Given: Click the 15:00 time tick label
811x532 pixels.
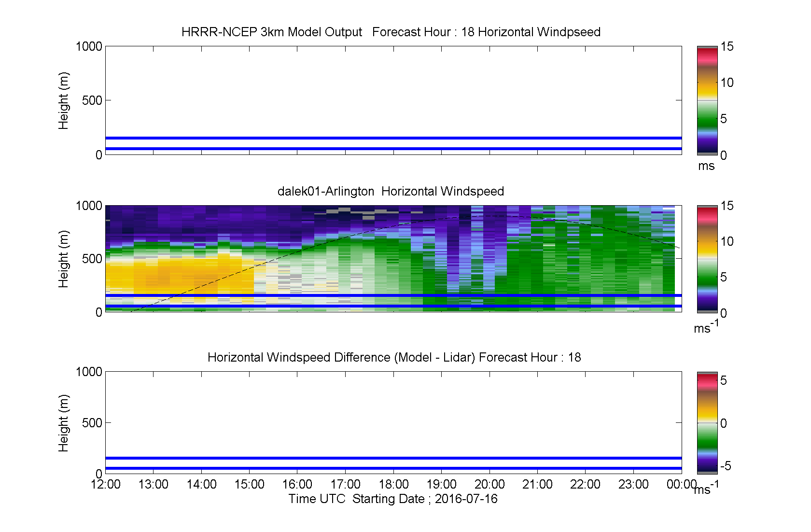Looking at the screenshot, I should (250, 484).
